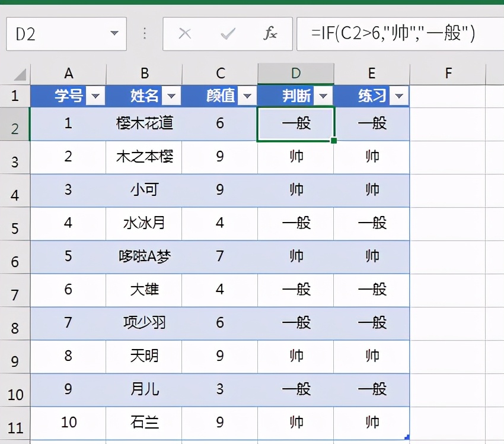Open the 学号 filter dropdown
504x444 pixels.
pos(95,96)
